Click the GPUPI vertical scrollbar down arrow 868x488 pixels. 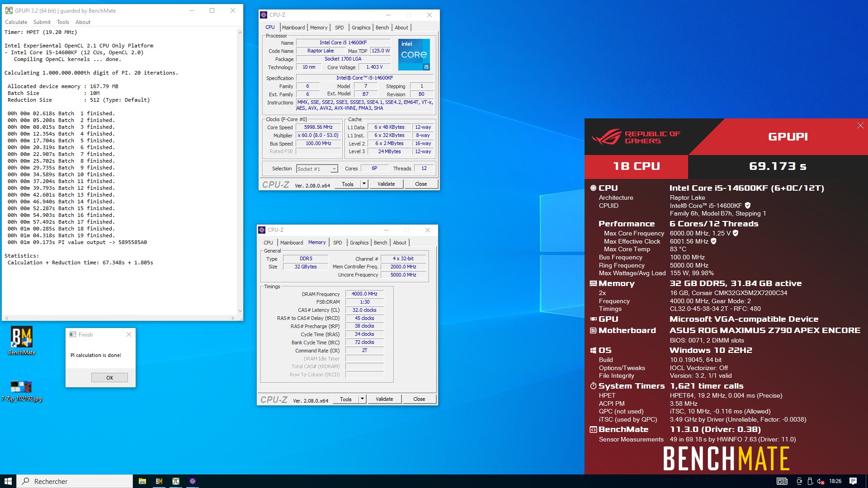point(240,311)
